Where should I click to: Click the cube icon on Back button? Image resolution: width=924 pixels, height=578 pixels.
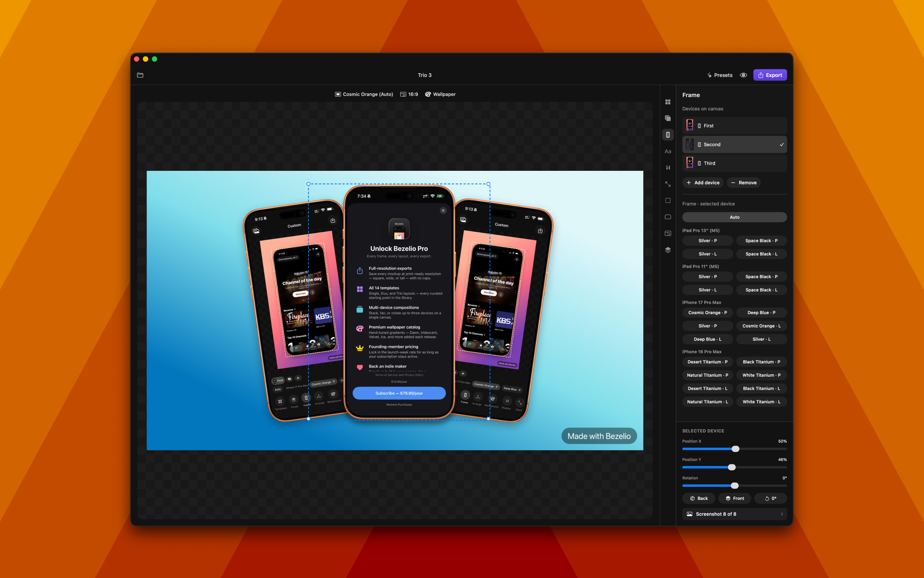click(x=692, y=498)
